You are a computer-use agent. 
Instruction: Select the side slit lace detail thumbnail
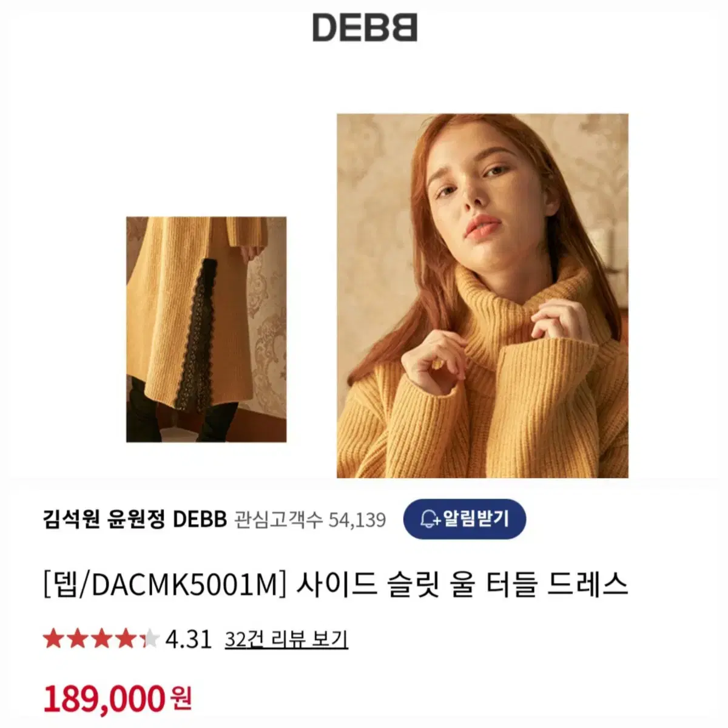tap(206, 329)
